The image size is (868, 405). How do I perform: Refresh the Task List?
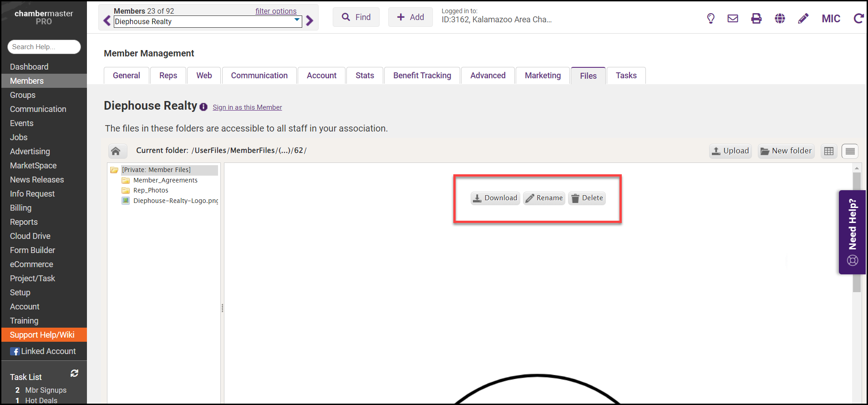(x=75, y=374)
